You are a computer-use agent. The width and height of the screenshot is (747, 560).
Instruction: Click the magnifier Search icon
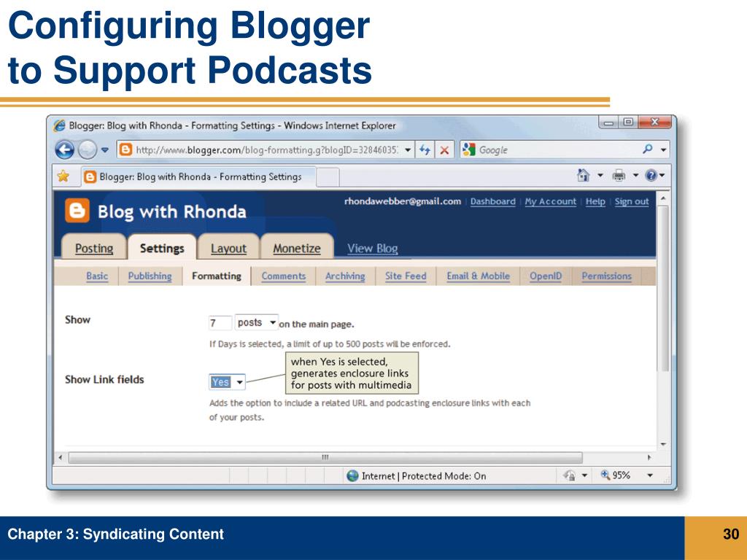coord(648,149)
